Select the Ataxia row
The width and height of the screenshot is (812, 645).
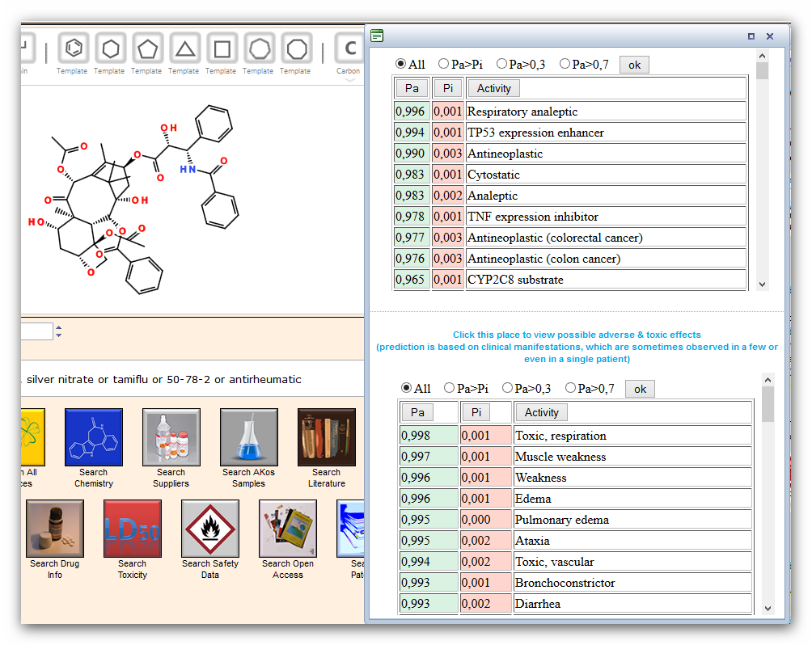click(x=576, y=541)
